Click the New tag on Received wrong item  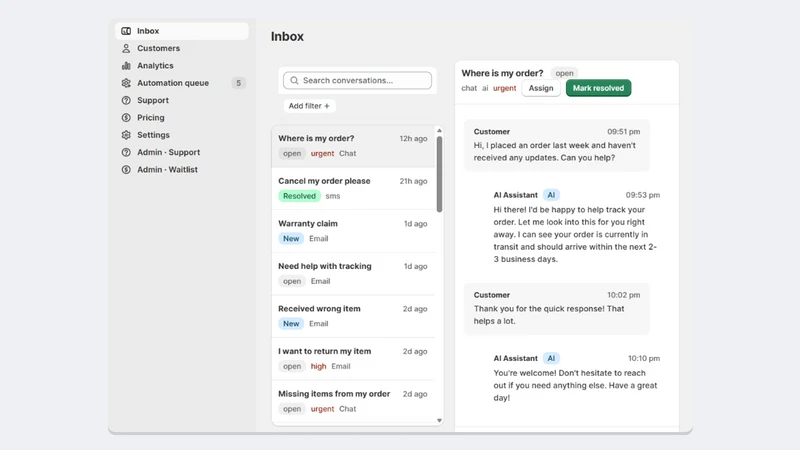click(291, 324)
